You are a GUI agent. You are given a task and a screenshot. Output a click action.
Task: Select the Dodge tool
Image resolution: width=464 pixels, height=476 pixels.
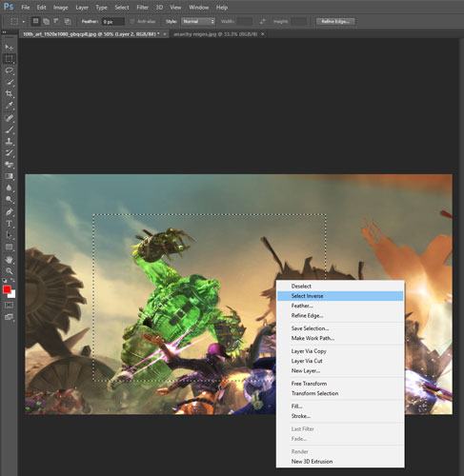(x=9, y=200)
